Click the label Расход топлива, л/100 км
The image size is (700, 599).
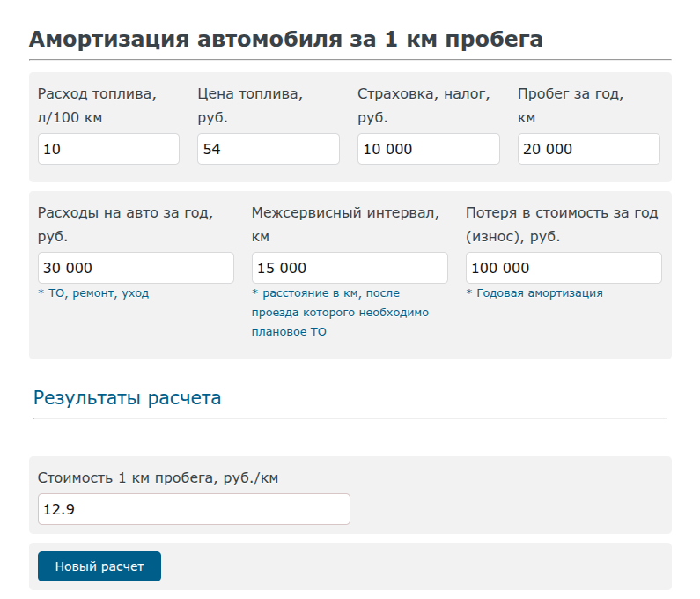pyautogui.click(x=98, y=106)
